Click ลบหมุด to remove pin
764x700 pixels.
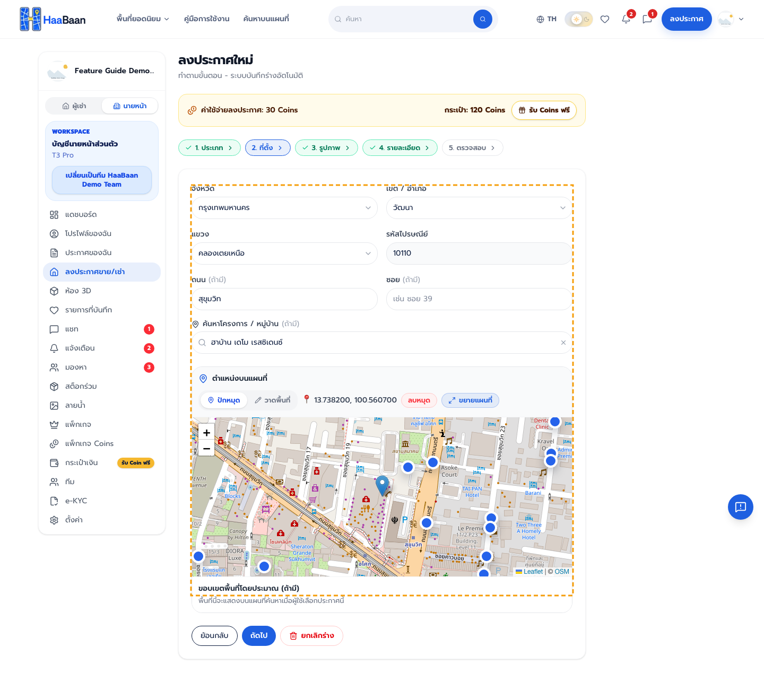pyautogui.click(x=419, y=400)
